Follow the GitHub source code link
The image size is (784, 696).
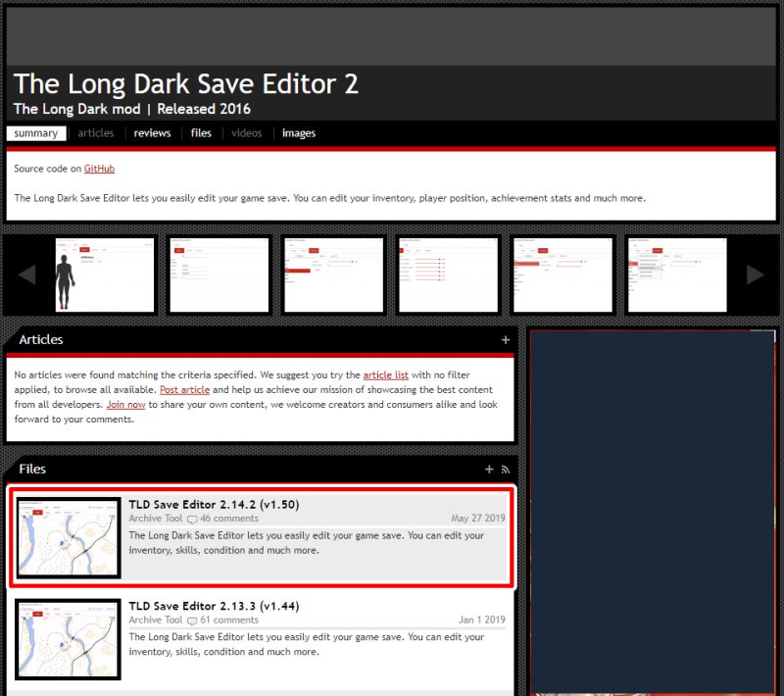tap(99, 169)
